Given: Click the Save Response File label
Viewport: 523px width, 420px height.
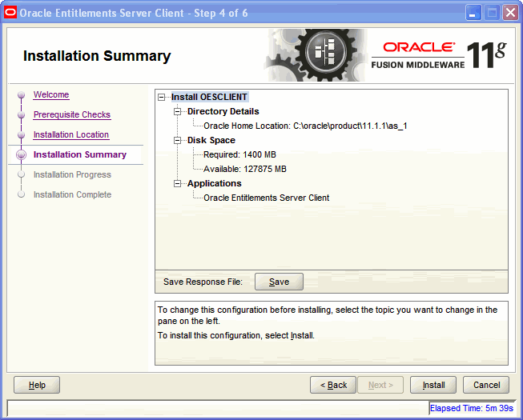Looking at the screenshot, I should click(x=203, y=282).
